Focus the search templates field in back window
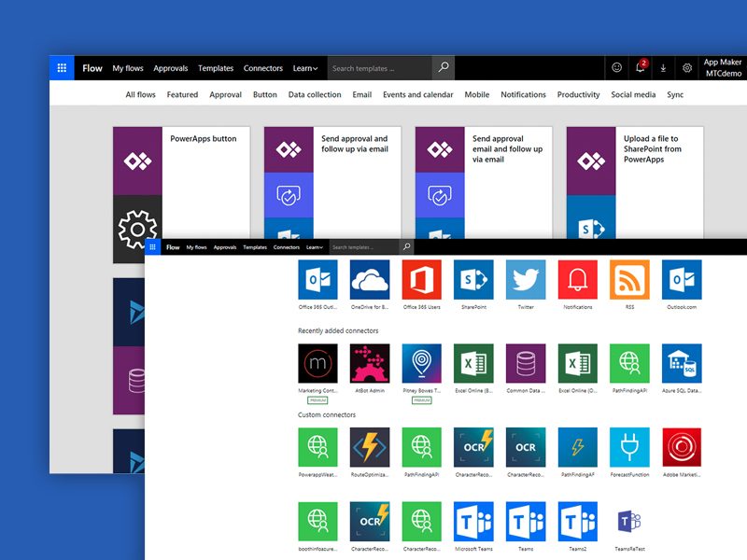 point(380,68)
